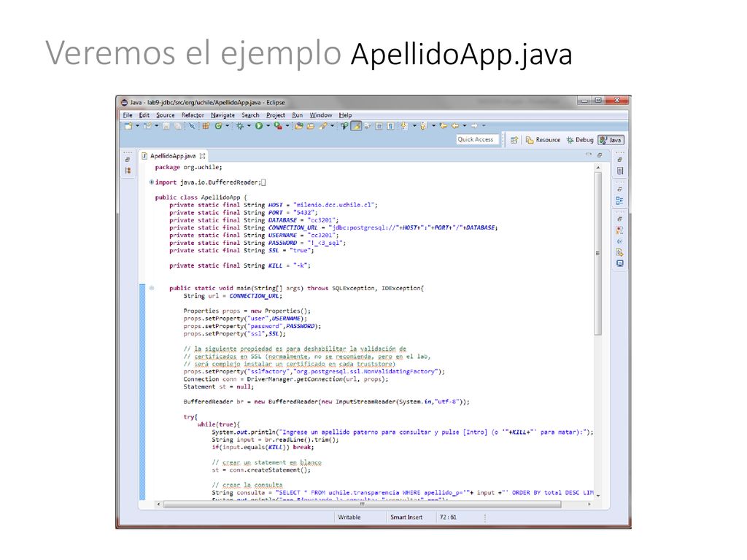Open the Help menu
747x560 pixels.
tap(345, 115)
